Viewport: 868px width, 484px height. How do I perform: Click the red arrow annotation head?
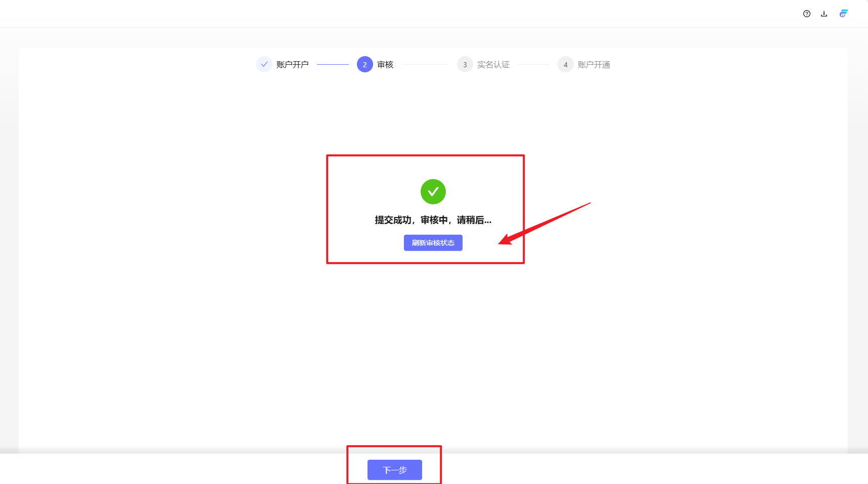506,239
